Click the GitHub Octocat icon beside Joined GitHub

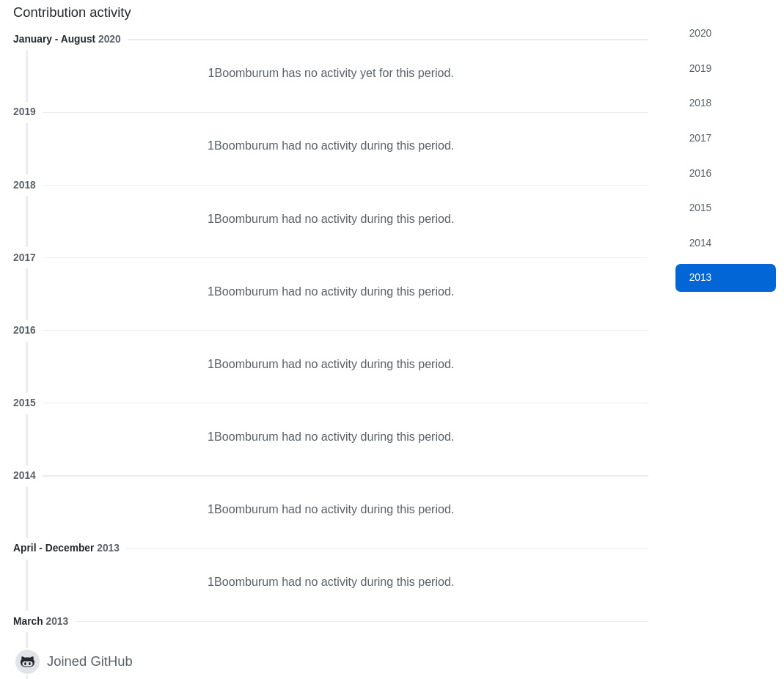(x=27, y=662)
